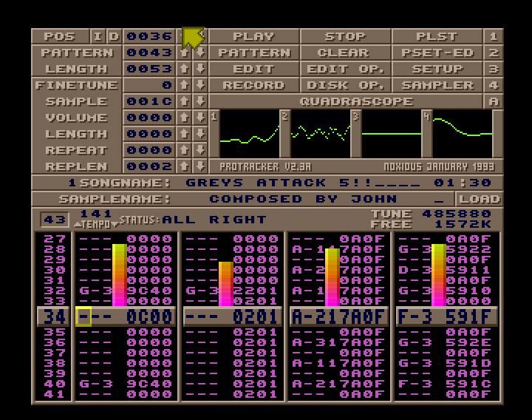Image resolution: width=532 pixels, height=420 pixels.
Task: Open the Sampler screen
Action: (437, 85)
